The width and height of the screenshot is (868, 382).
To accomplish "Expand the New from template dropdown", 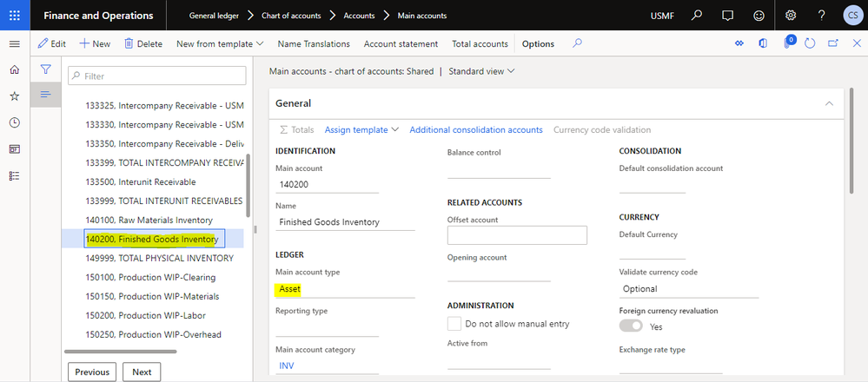I will [x=220, y=43].
